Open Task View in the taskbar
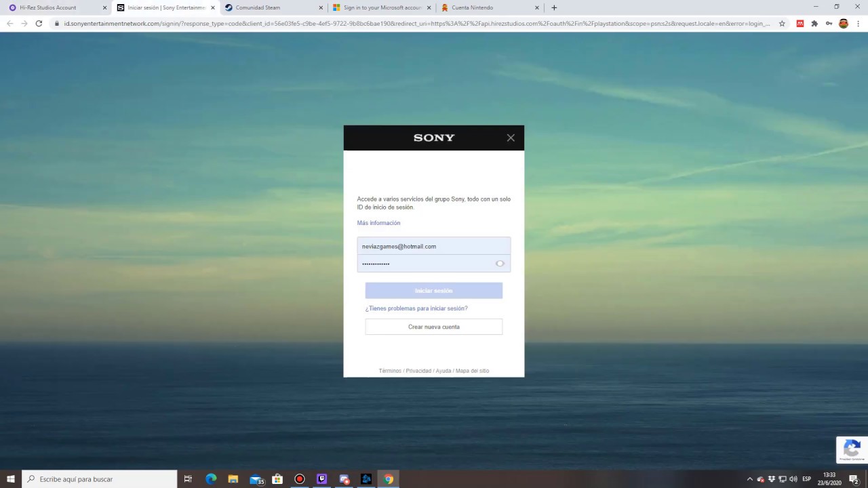 [x=188, y=479]
